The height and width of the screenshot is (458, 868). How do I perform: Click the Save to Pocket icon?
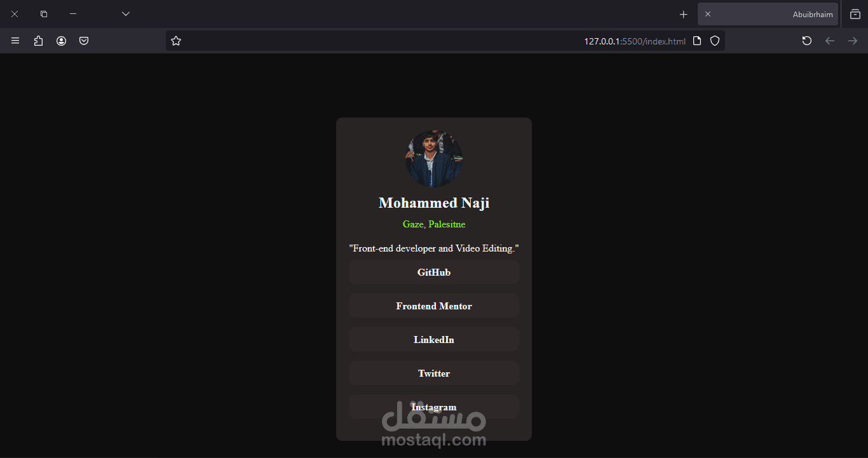84,41
